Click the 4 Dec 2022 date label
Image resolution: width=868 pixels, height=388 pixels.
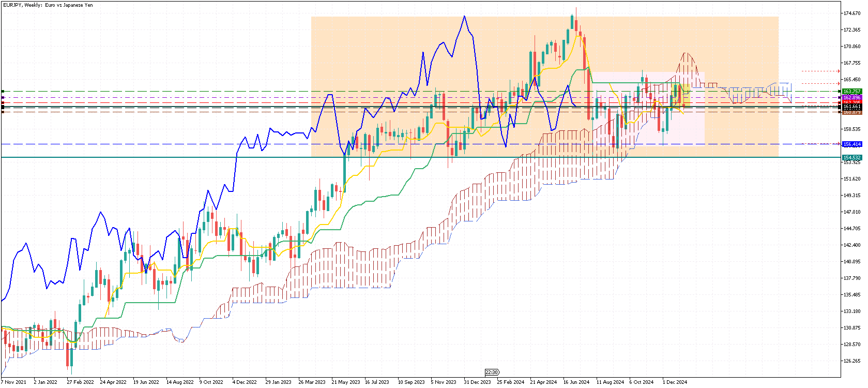point(245,382)
